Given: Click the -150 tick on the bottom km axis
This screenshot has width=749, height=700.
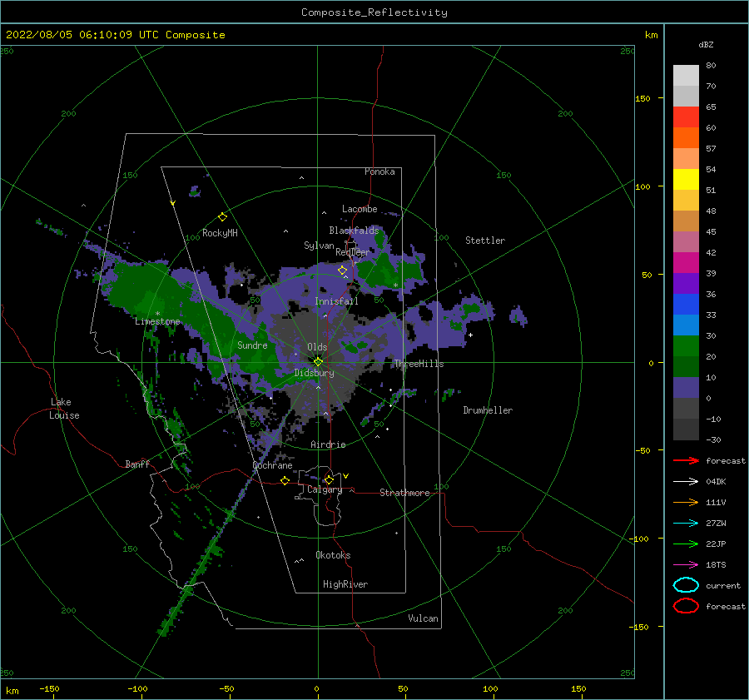Looking at the screenshot, I should (49, 688).
